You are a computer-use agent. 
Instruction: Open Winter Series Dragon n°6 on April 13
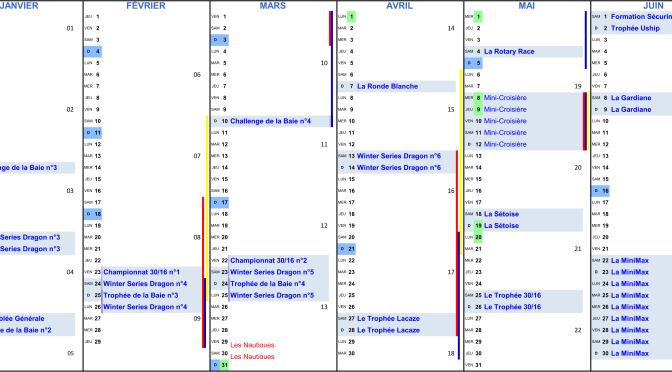tap(399, 156)
